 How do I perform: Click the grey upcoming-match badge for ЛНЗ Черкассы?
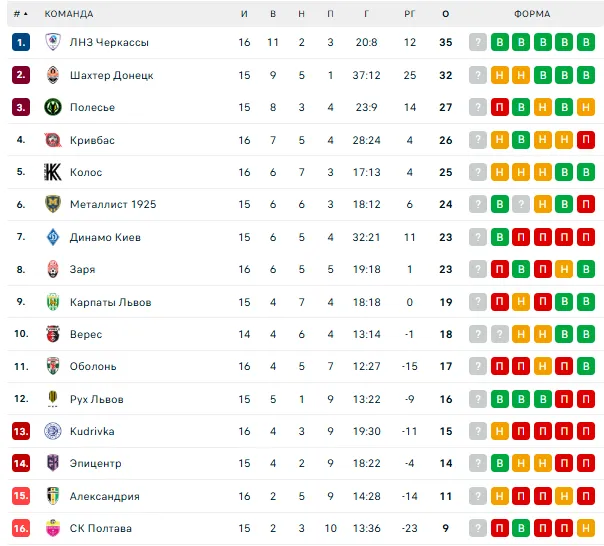click(478, 43)
